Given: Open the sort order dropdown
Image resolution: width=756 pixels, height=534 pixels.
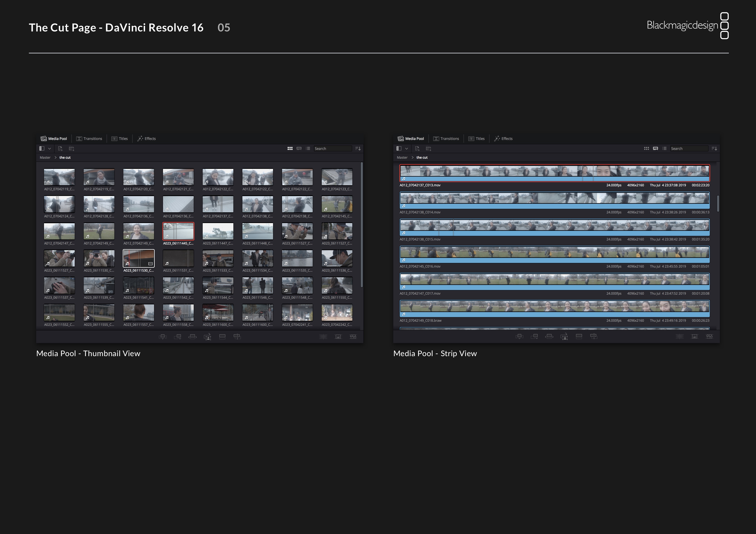Looking at the screenshot, I should point(358,148).
